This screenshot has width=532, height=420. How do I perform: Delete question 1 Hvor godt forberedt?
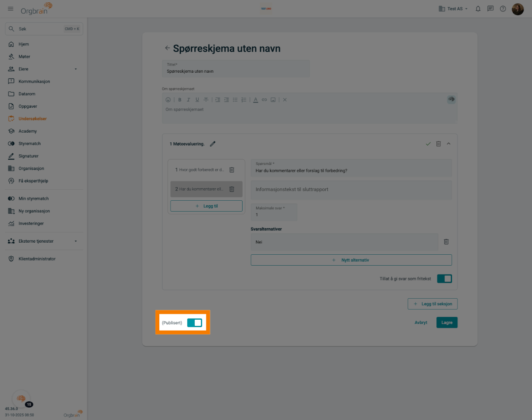click(232, 170)
